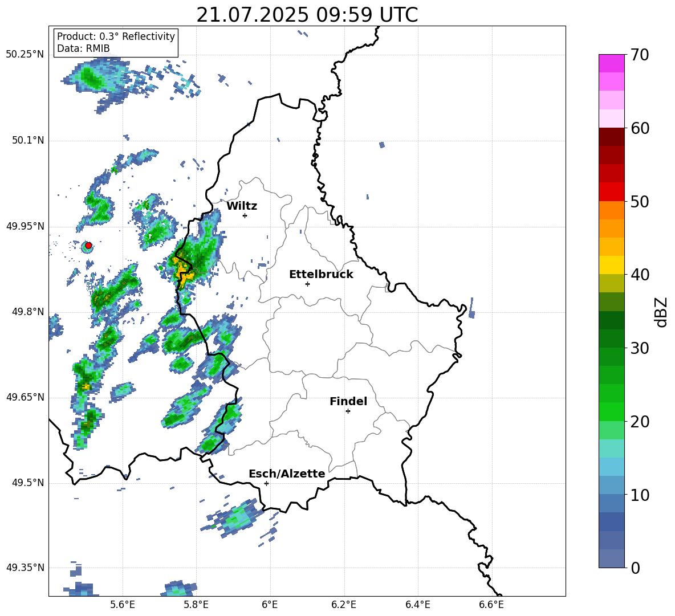The image size is (675, 616).
Task: Click the colorbar tick label 60
Action: (640, 128)
